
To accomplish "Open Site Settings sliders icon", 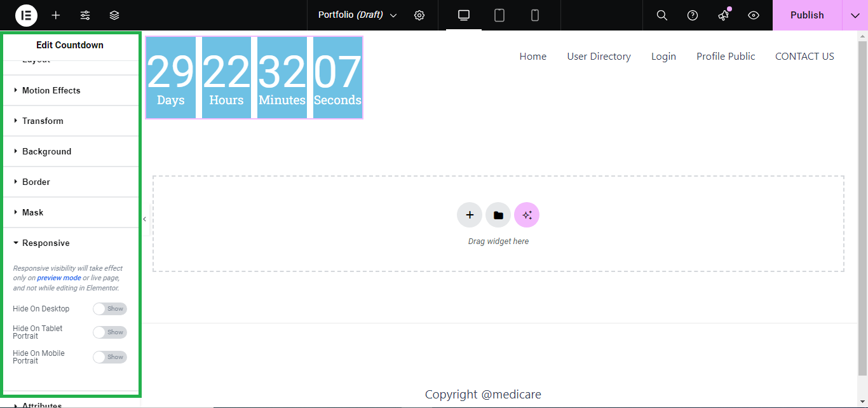I will tap(85, 15).
